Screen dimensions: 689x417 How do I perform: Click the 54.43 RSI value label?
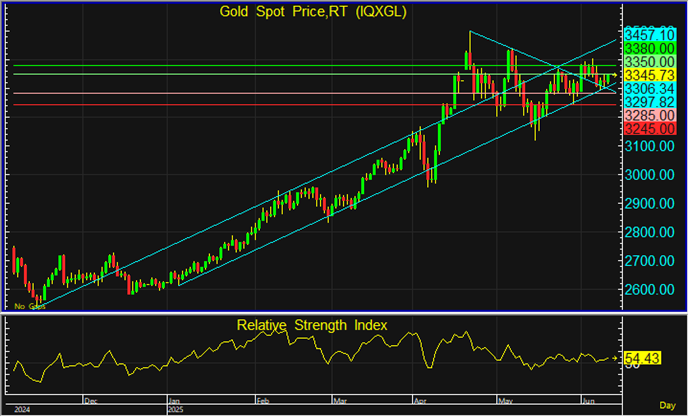click(642, 359)
